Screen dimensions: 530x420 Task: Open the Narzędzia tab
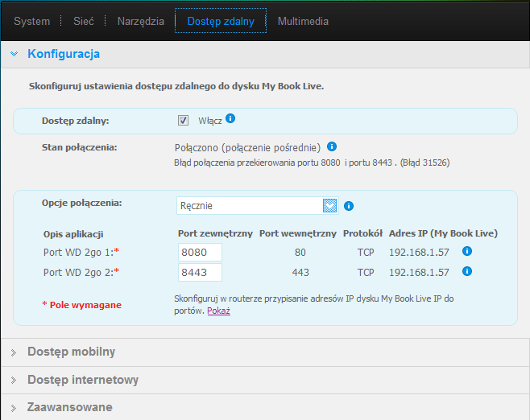pyautogui.click(x=141, y=21)
